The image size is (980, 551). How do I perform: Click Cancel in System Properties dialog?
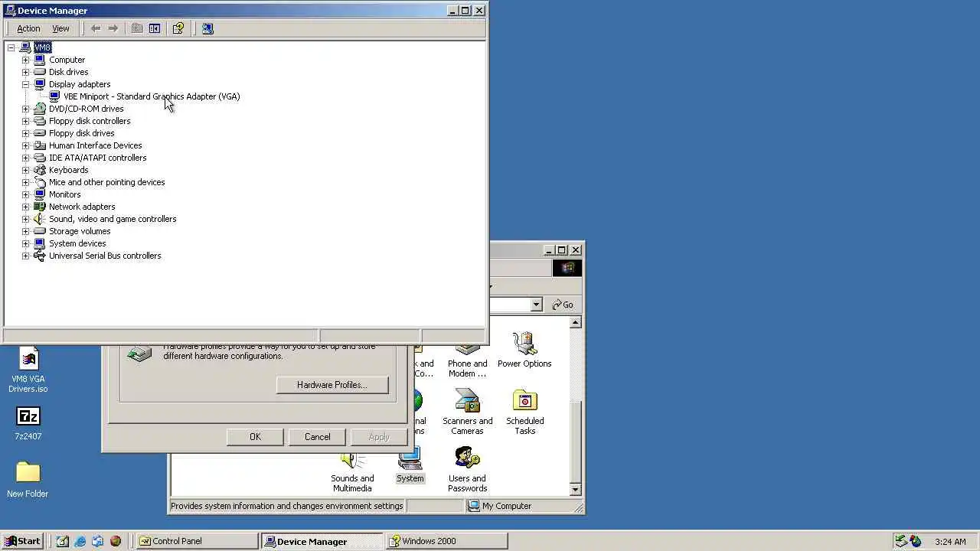click(317, 437)
